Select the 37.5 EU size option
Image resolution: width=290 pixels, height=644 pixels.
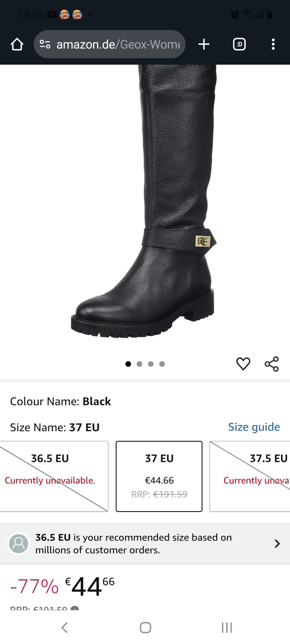click(250, 476)
